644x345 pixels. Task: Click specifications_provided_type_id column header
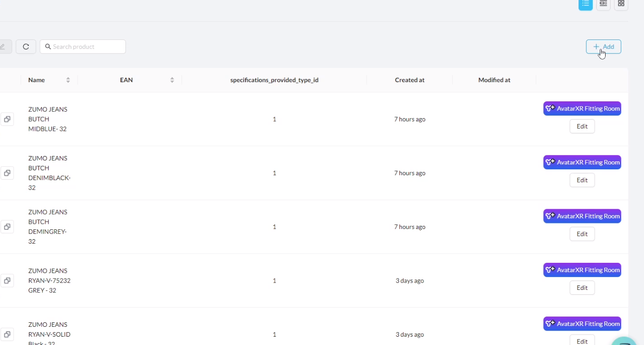[x=275, y=80]
